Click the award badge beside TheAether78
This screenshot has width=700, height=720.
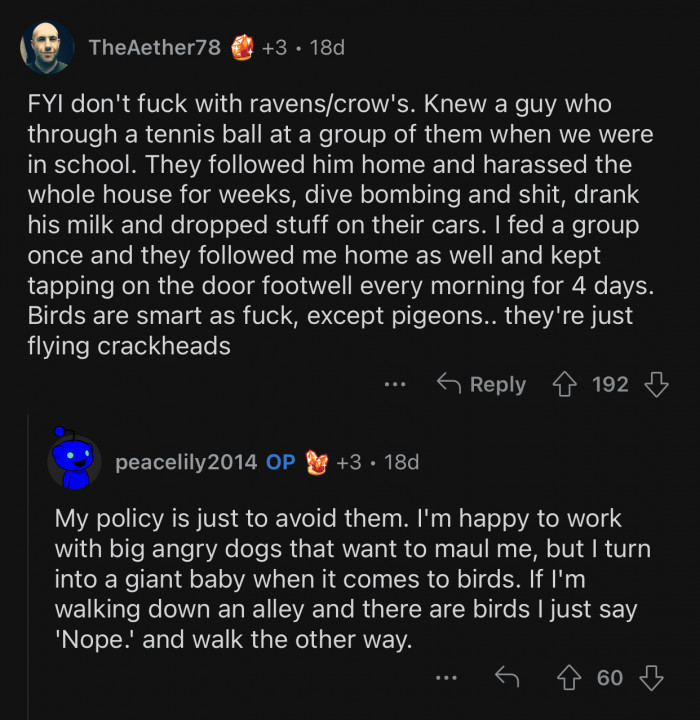pyautogui.click(x=243, y=47)
